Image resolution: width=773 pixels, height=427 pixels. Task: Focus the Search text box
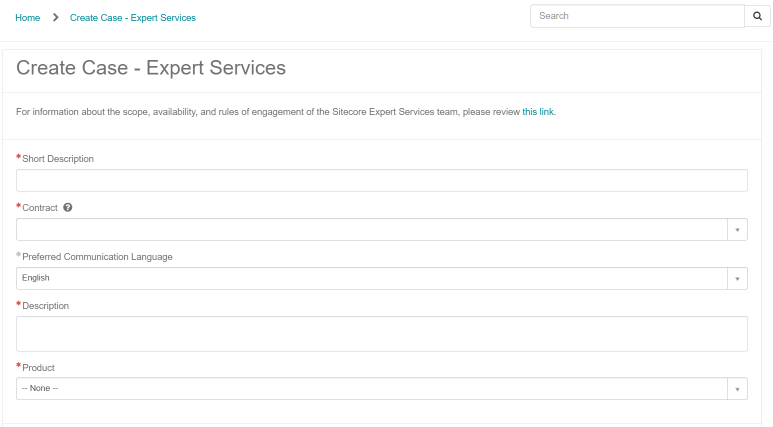tap(637, 16)
